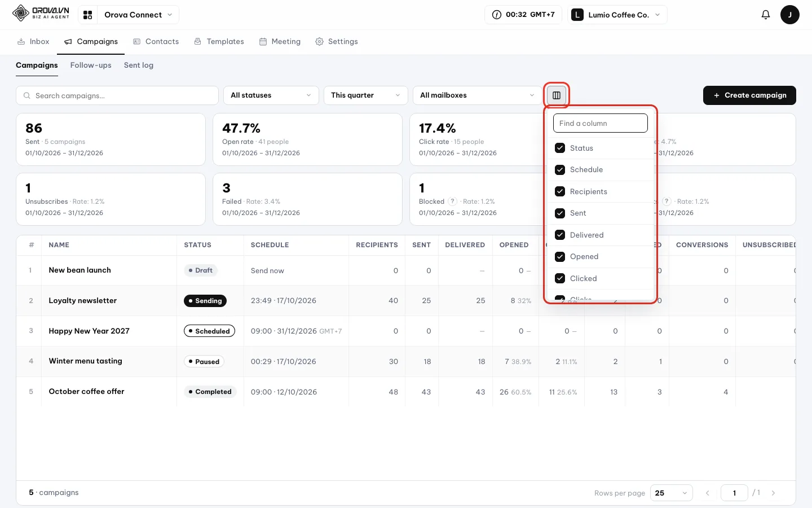Viewport: 812px width, 508px height.
Task: Open the Settings tab
Action: tap(337, 42)
